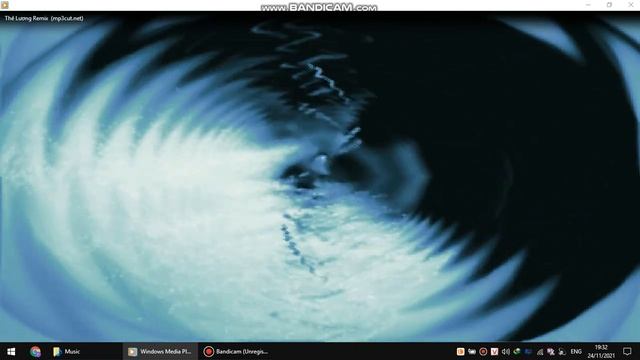
Task: Click the battery icon in system tray
Action: (x=472, y=351)
